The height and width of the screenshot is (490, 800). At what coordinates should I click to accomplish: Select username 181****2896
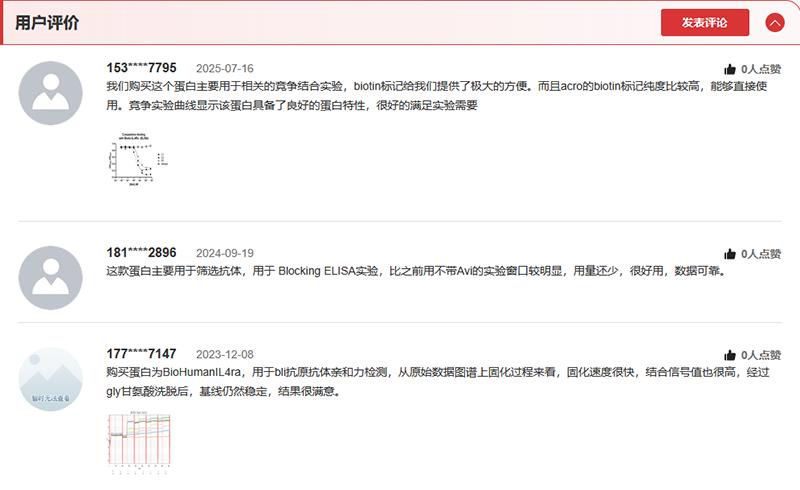pos(141,252)
